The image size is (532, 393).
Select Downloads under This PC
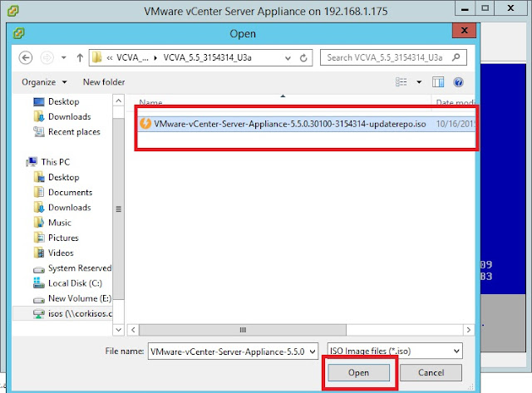point(62,207)
